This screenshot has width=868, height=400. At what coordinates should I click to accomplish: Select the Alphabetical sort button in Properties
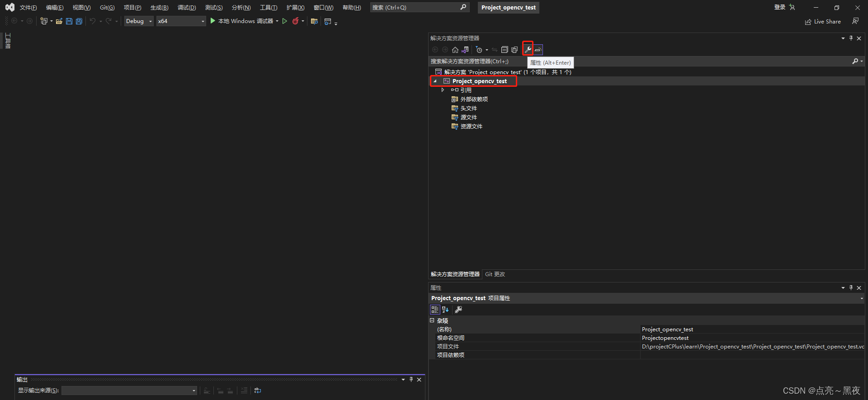(x=445, y=310)
